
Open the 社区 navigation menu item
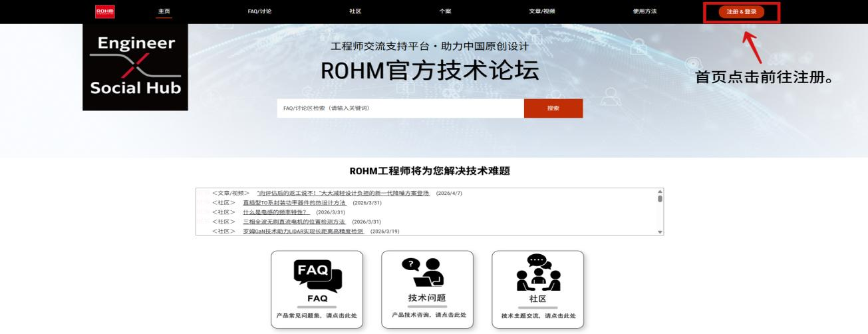355,11
